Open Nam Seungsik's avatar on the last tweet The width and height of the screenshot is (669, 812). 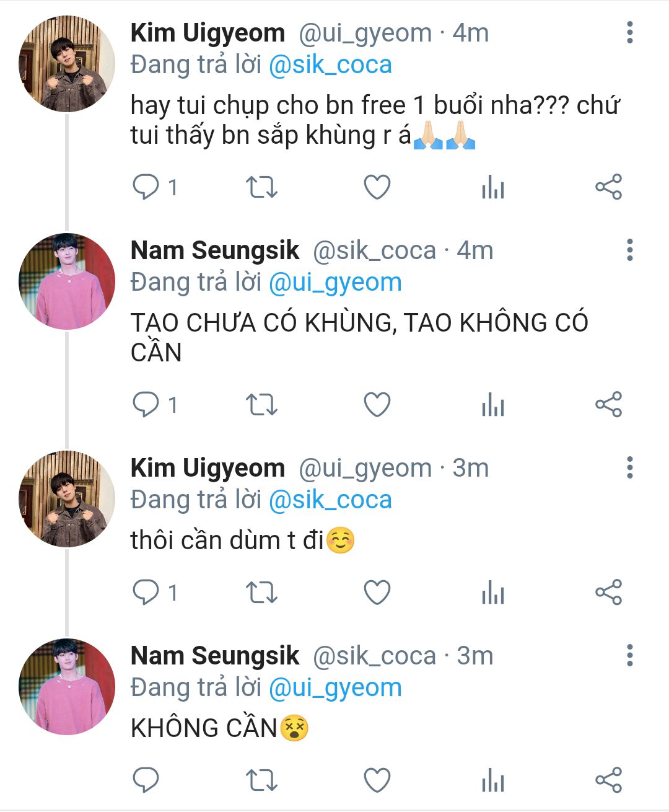(67, 687)
